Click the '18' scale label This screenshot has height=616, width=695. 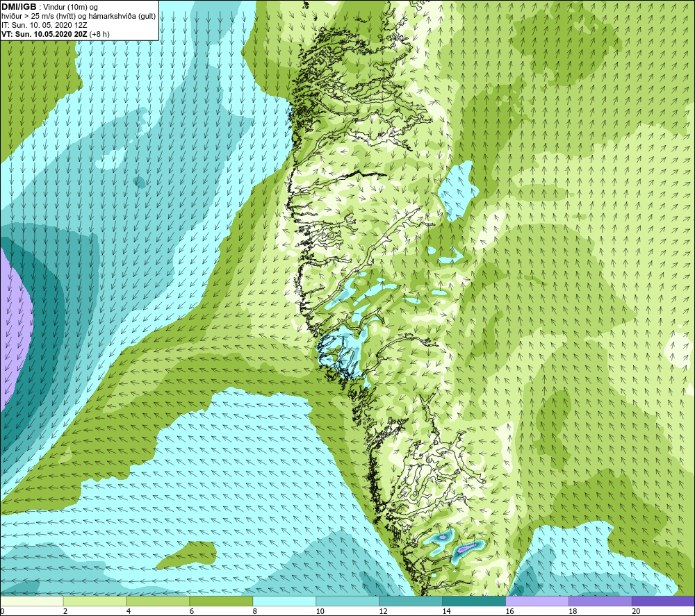[x=573, y=611]
